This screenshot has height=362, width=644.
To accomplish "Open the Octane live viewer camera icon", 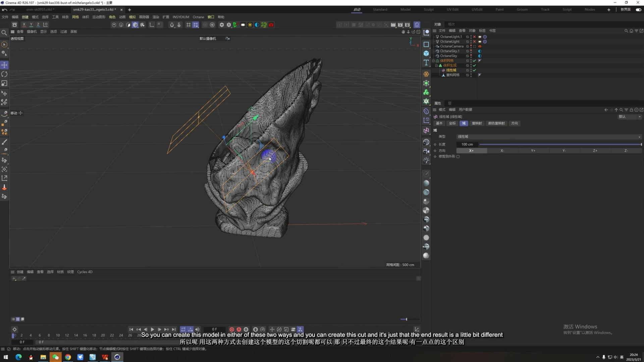I will [271, 25].
